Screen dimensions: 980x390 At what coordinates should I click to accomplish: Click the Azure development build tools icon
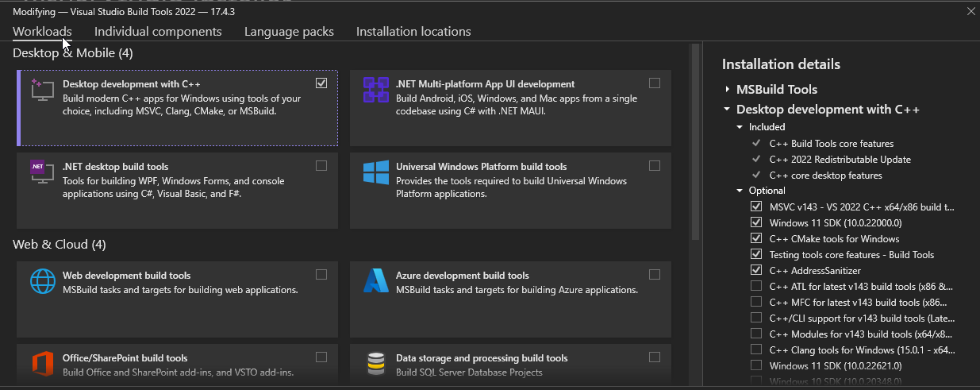click(x=375, y=281)
